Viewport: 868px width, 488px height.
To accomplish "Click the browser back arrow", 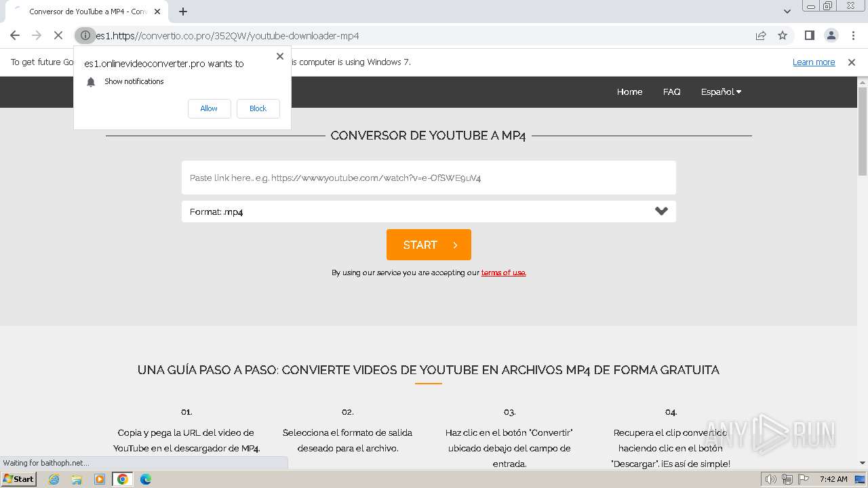I will [15, 35].
